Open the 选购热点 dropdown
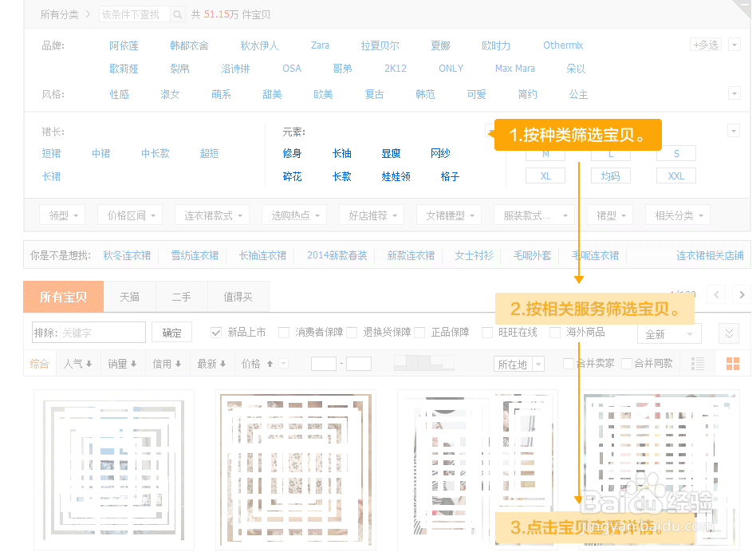Viewport: 756px width, 552px height. [x=294, y=215]
